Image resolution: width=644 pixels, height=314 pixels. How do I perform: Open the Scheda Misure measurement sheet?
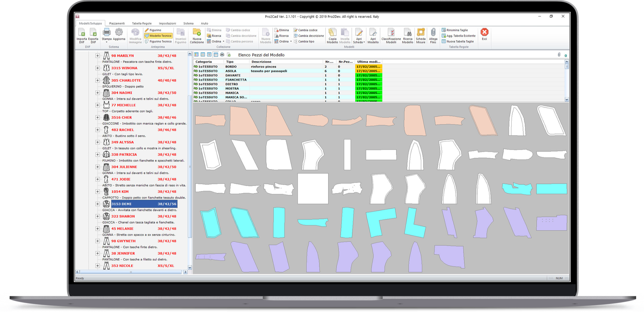coord(421,36)
